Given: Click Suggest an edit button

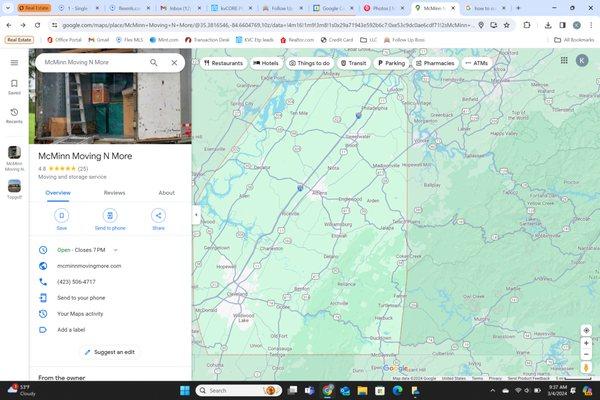Looking at the screenshot, I should coord(108,352).
